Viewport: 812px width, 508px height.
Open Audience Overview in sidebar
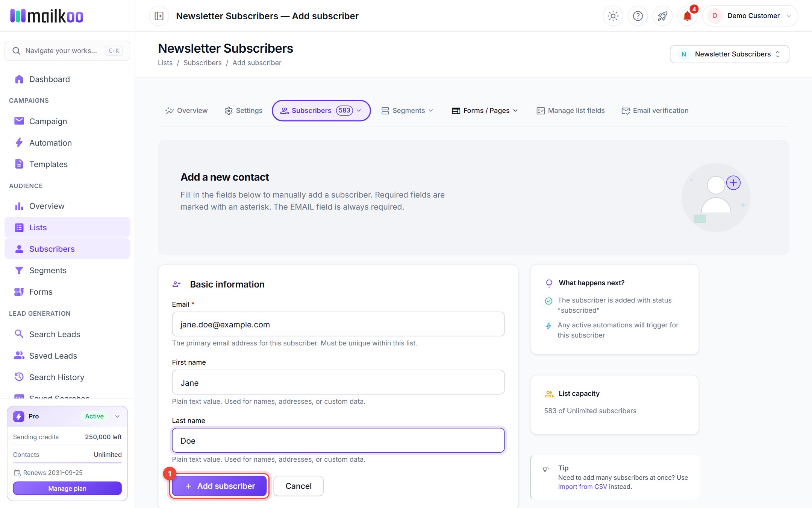coord(67,206)
